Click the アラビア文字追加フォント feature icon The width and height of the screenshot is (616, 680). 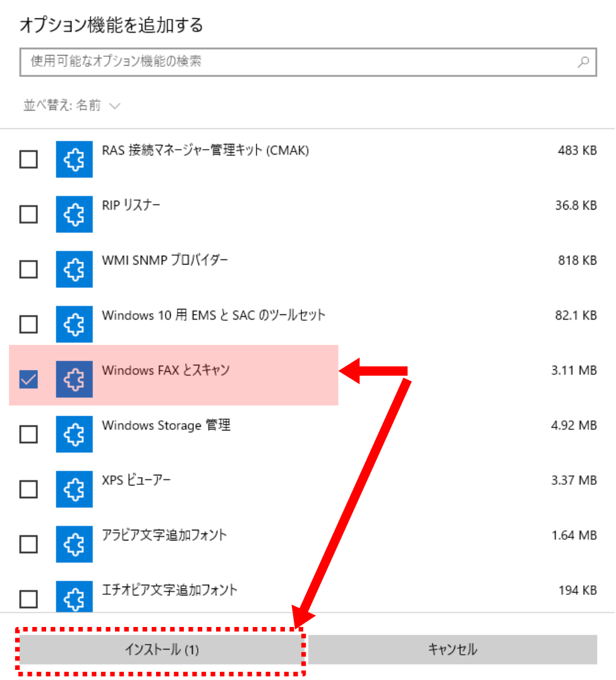pos(74,544)
